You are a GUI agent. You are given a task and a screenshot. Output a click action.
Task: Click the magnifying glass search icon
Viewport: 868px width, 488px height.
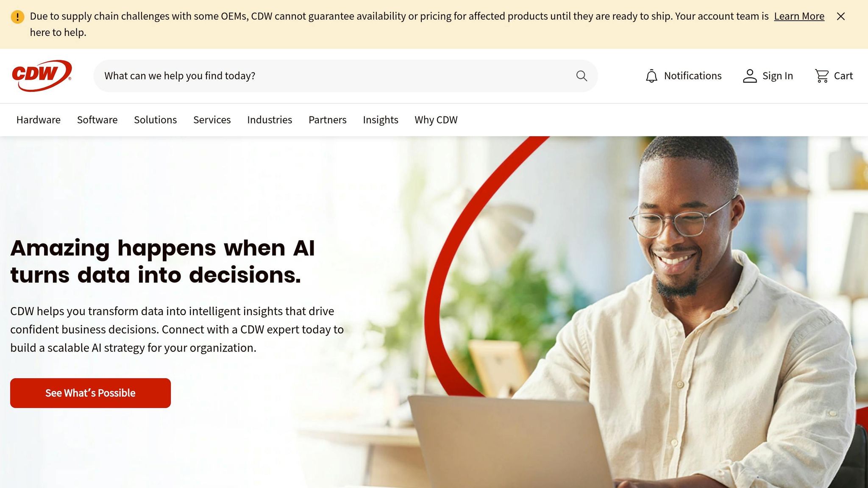click(x=581, y=76)
